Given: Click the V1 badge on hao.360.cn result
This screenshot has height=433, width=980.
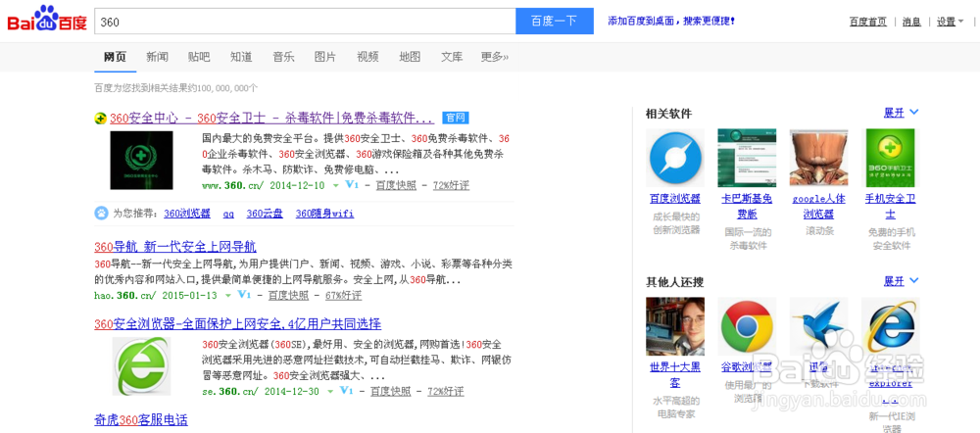Looking at the screenshot, I should click(x=244, y=295).
